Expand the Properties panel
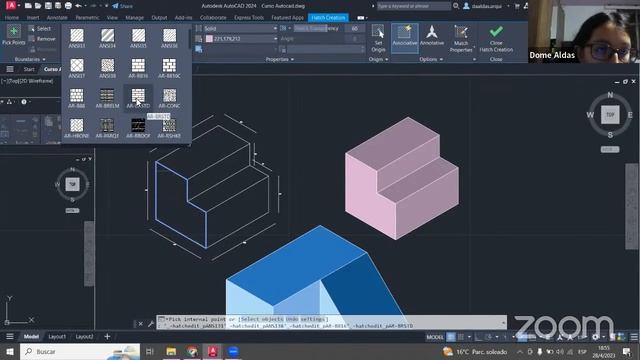 click(x=280, y=59)
